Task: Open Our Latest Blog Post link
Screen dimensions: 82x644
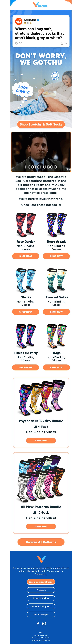Action: click(41, 606)
